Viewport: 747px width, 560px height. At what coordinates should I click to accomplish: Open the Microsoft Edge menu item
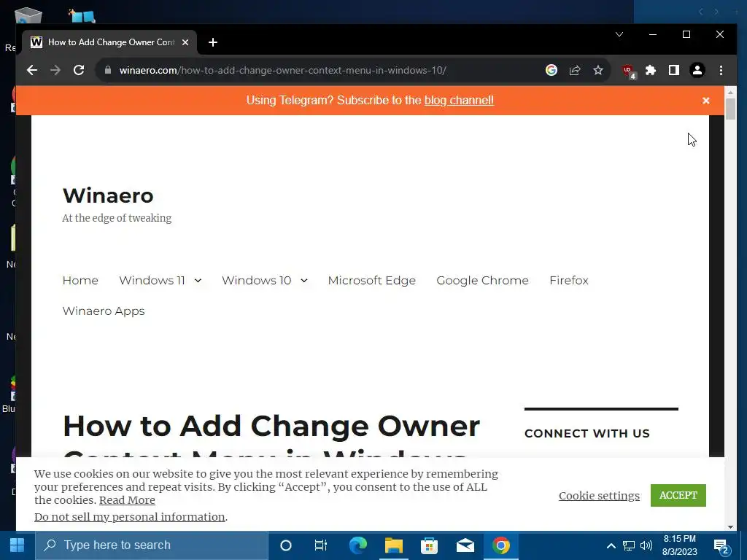[x=371, y=281]
